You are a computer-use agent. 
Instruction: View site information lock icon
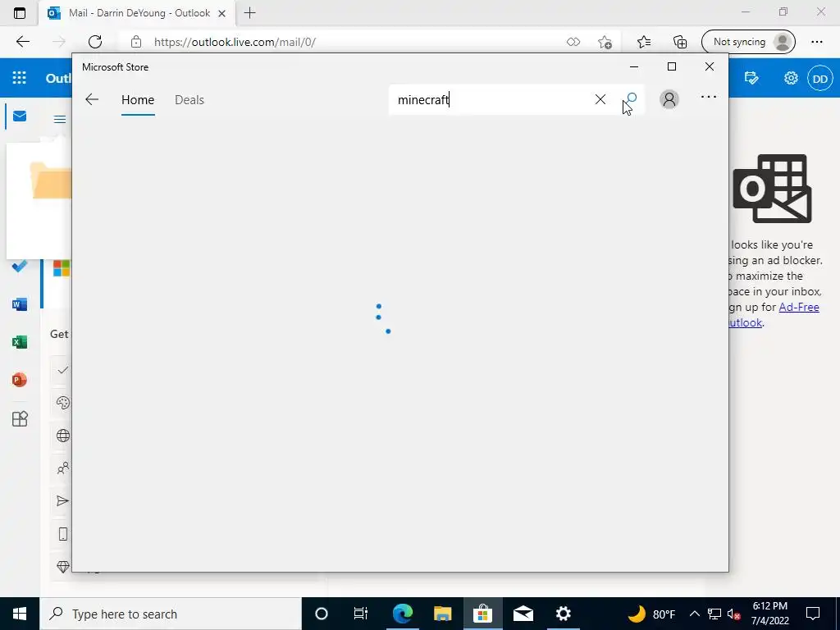[x=136, y=42]
